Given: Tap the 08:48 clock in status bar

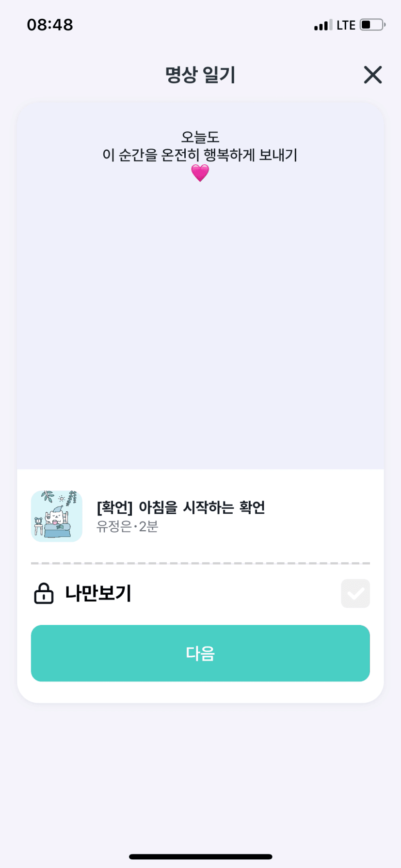Looking at the screenshot, I should [x=50, y=25].
